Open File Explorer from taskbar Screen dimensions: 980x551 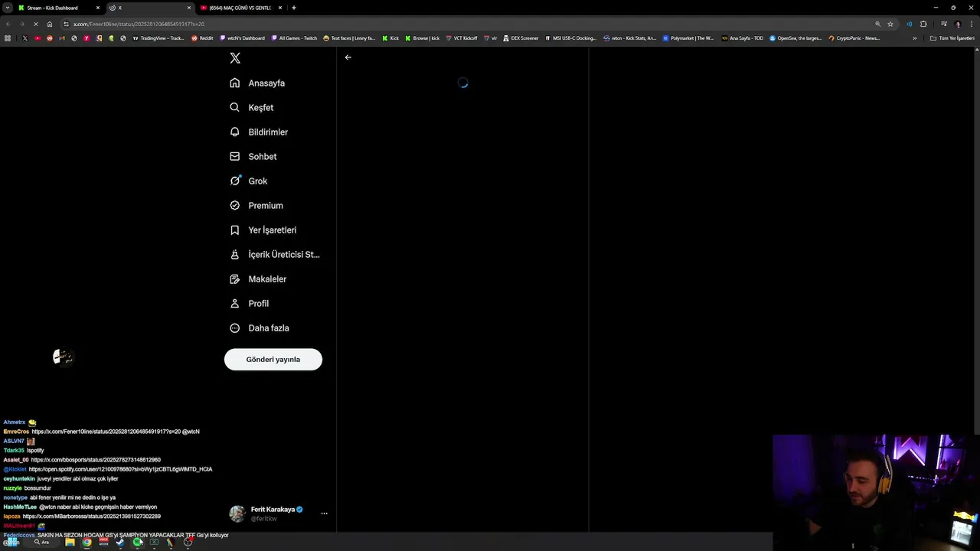click(70, 542)
